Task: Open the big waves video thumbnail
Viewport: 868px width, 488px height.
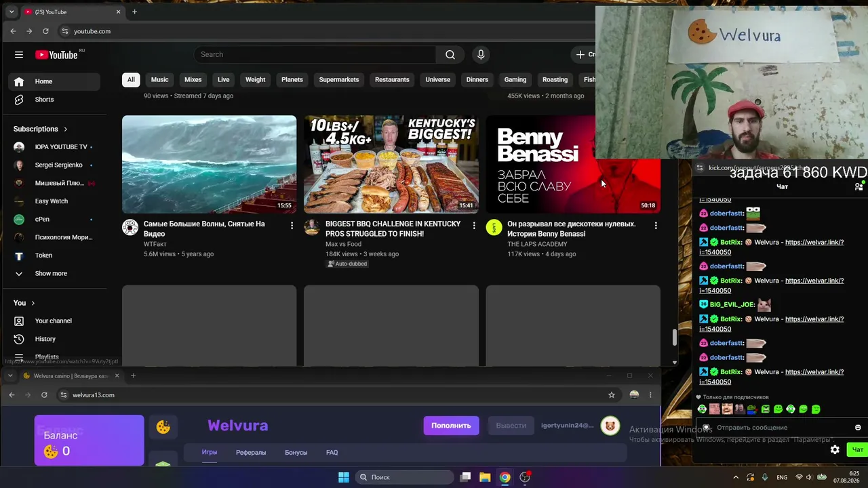Action: [x=209, y=164]
